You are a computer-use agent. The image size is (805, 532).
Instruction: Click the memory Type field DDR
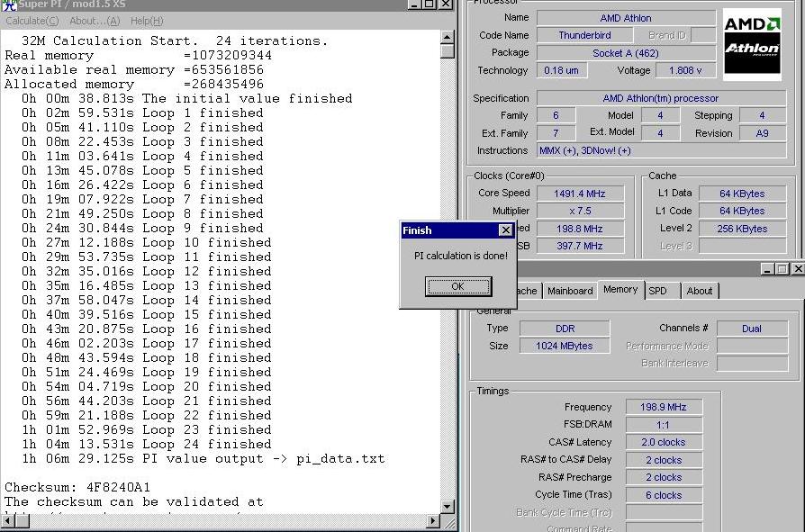point(565,329)
